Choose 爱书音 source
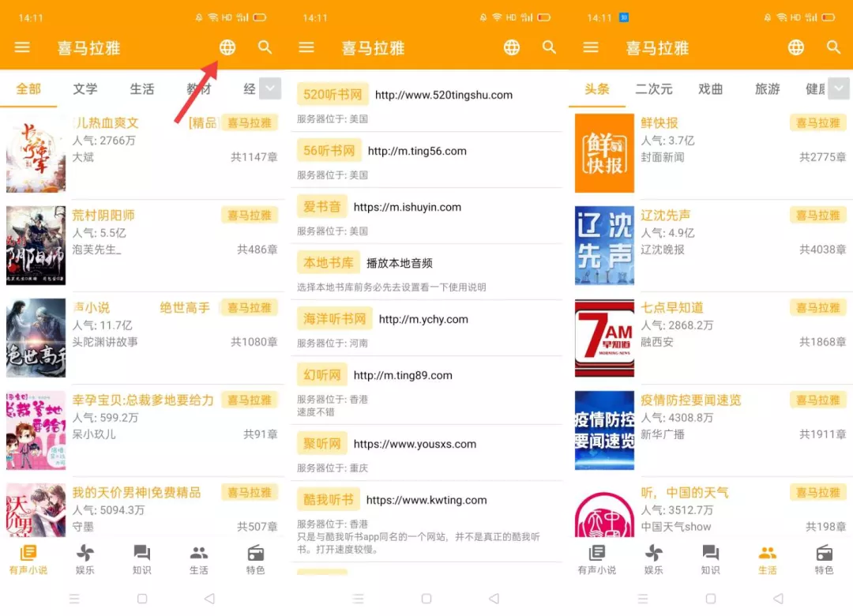Image resolution: width=853 pixels, height=616 pixels. tap(321, 207)
